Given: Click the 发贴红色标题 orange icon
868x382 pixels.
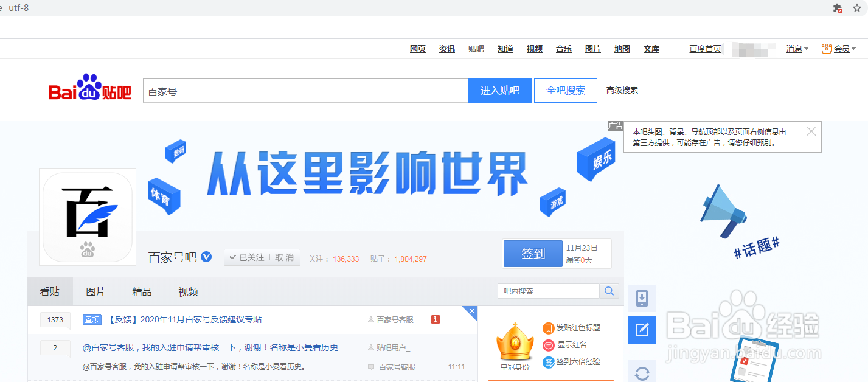Looking at the screenshot, I should [548, 328].
